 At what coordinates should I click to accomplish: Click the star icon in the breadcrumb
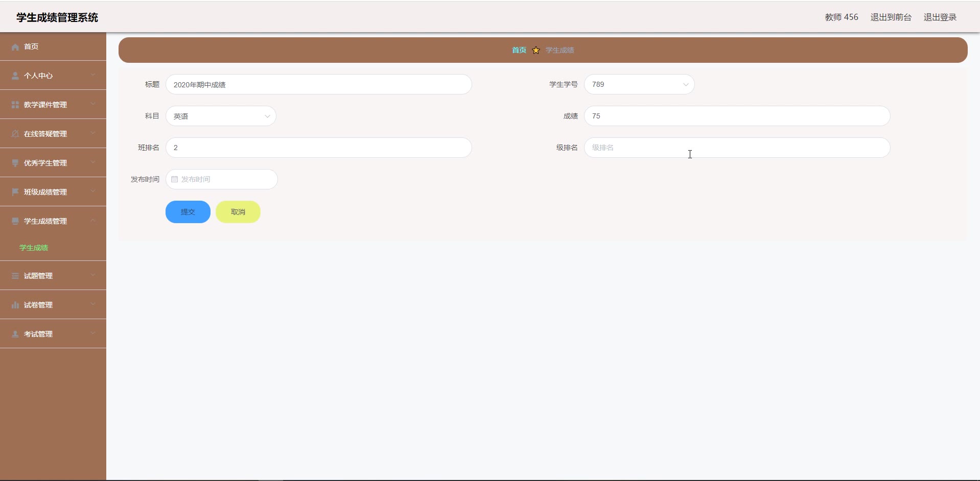pyautogui.click(x=536, y=50)
